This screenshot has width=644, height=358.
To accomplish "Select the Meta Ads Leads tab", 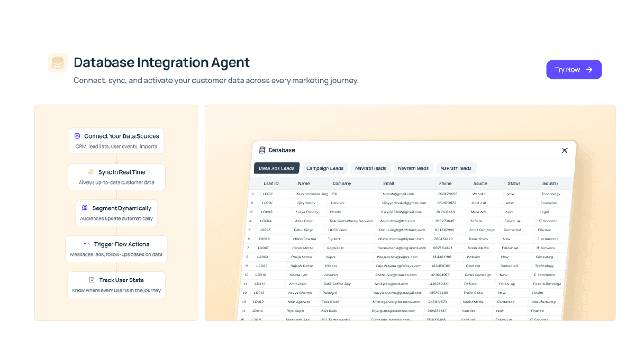I will pos(277,168).
